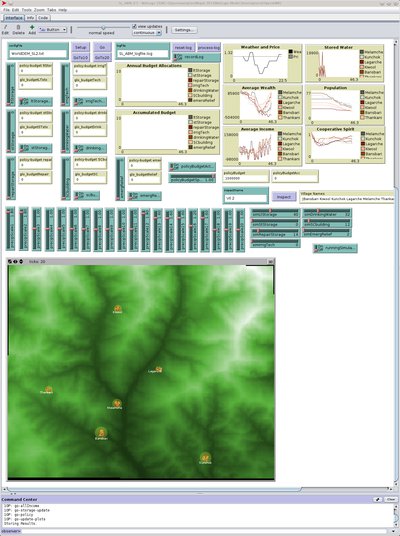Click the Lagarche village icon on the map
The height and width of the screenshot is (536, 400).
pyautogui.click(x=159, y=369)
